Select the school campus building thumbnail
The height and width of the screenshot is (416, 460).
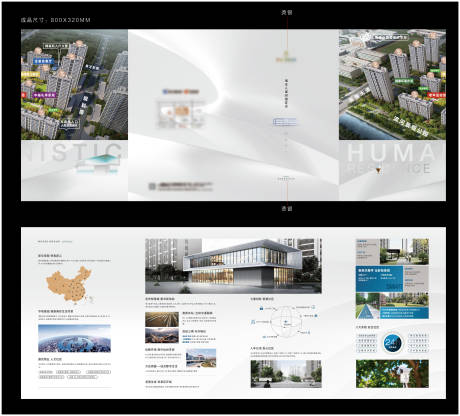pos(201,358)
